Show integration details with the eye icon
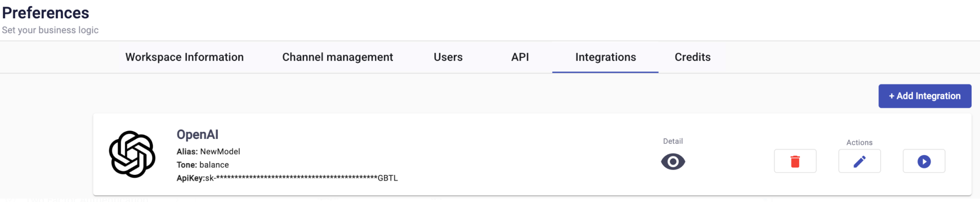Screen dimensions: 980x202 (673, 162)
